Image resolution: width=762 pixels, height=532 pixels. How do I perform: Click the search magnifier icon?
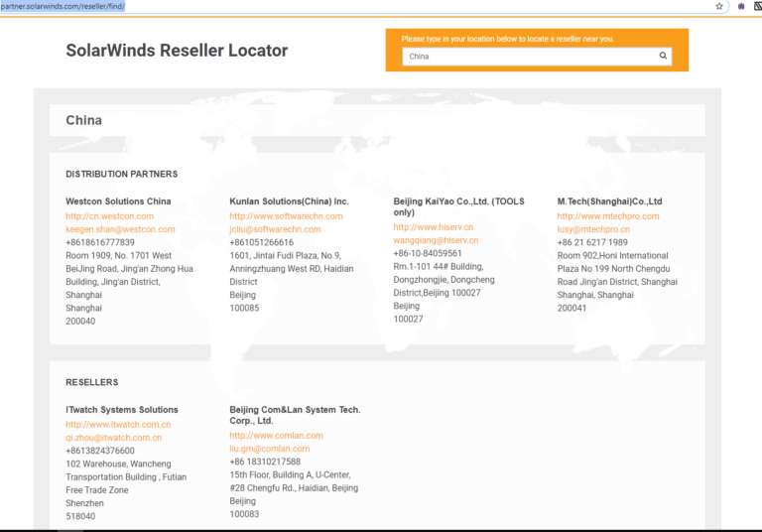click(x=663, y=56)
